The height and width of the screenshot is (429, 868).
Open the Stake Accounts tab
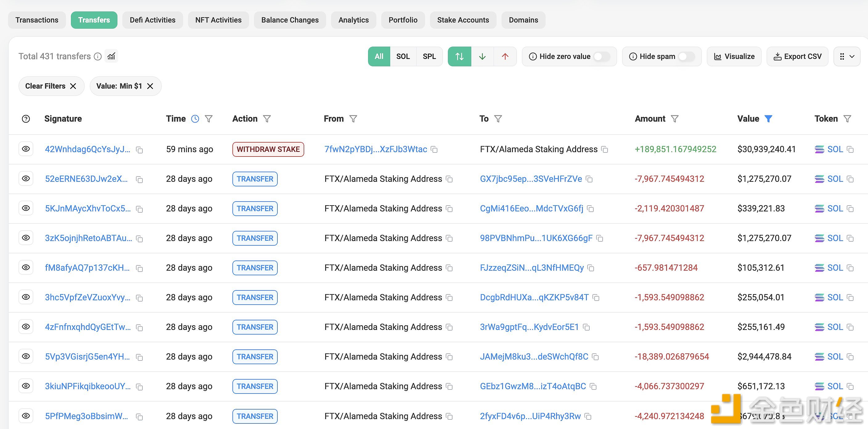click(x=463, y=20)
